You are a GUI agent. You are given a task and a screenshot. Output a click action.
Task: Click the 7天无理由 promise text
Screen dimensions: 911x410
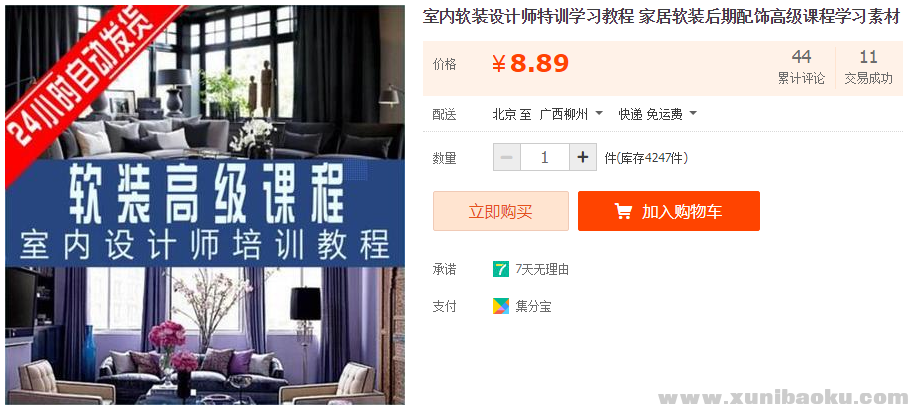541,269
